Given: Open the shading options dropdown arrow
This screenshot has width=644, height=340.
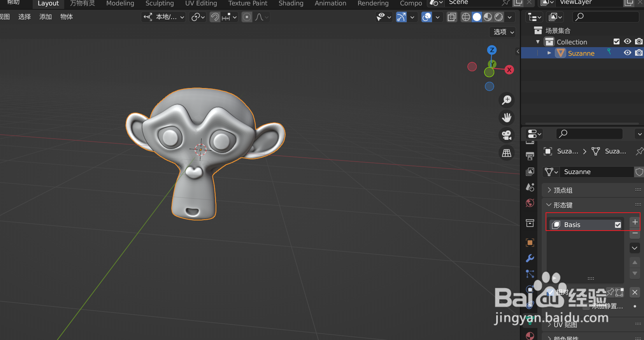Looking at the screenshot, I should click(x=510, y=17).
